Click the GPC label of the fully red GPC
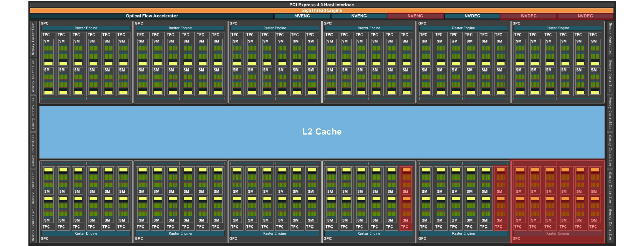The height and width of the screenshot is (246, 644). [x=517, y=239]
